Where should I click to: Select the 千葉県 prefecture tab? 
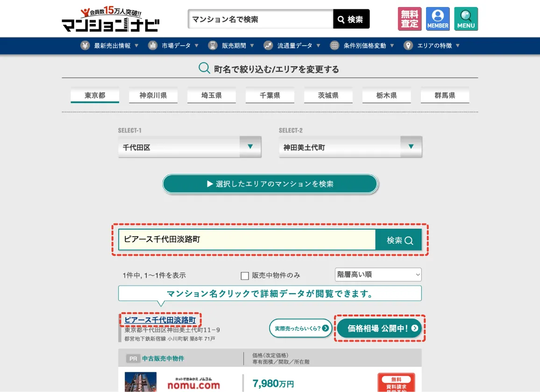[270, 95]
